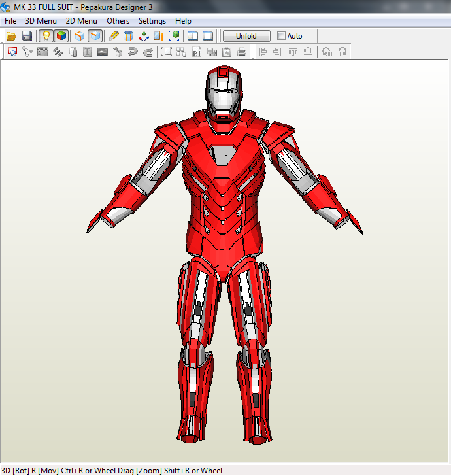Save the project with the floppy disk icon
451x476 pixels.
pyautogui.click(x=27, y=36)
